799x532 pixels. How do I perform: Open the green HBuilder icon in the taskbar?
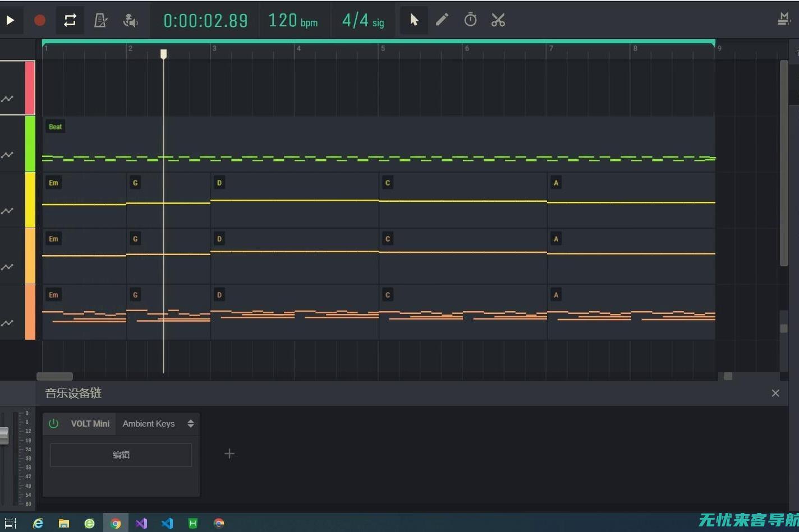(193, 523)
